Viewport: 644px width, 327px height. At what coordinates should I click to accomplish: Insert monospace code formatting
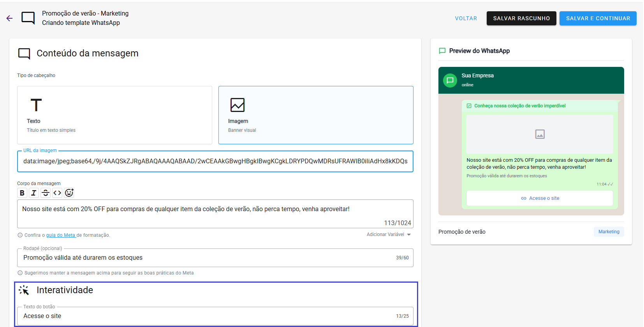(x=57, y=193)
